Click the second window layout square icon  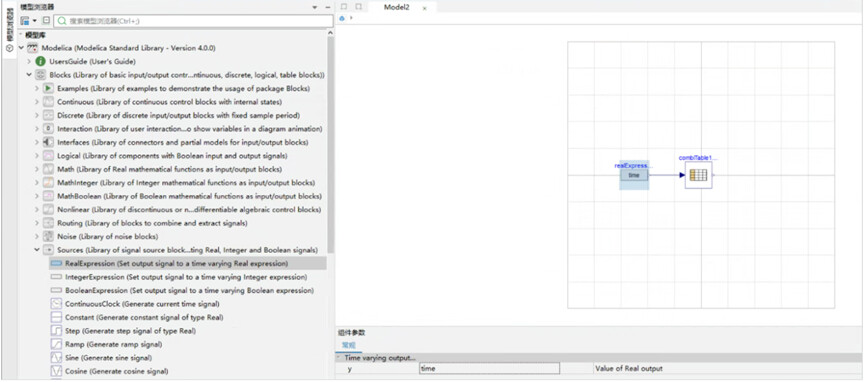pos(358,7)
